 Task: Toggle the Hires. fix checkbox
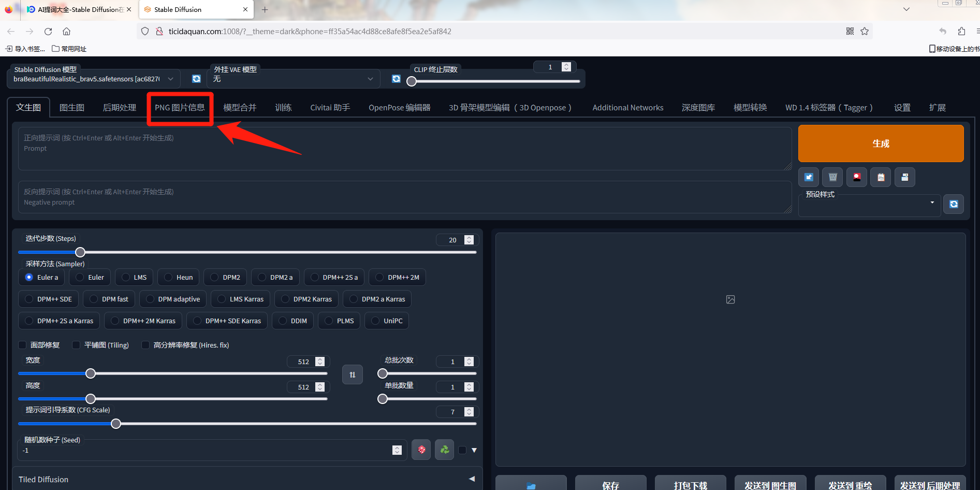click(145, 345)
